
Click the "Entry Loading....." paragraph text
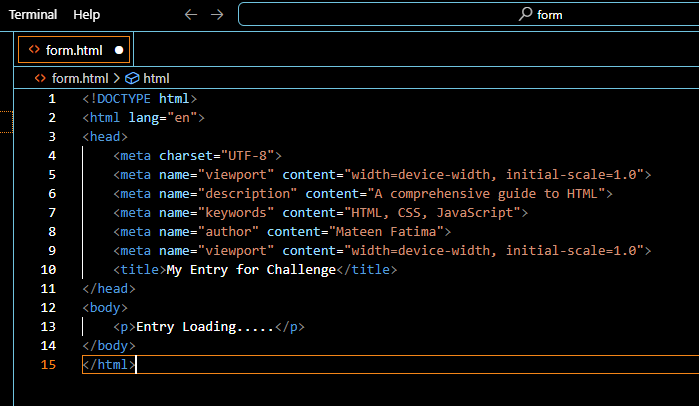(205, 327)
